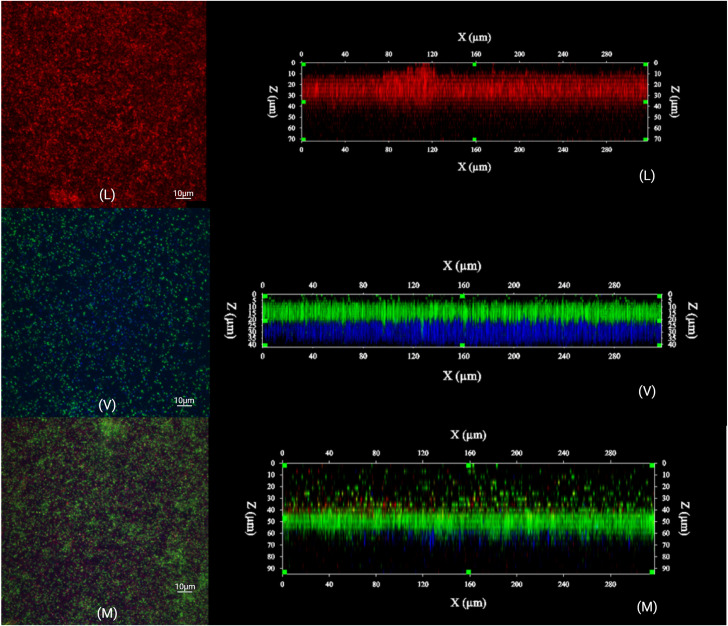Click the mixed green-red micrograph panel (M)

(x=104, y=520)
